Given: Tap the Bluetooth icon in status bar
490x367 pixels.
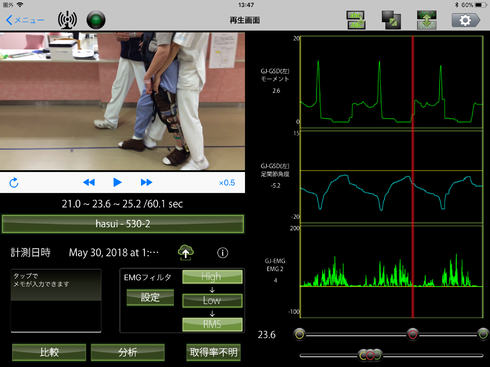Looking at the screenshot, I should click(x=457, y=5).
